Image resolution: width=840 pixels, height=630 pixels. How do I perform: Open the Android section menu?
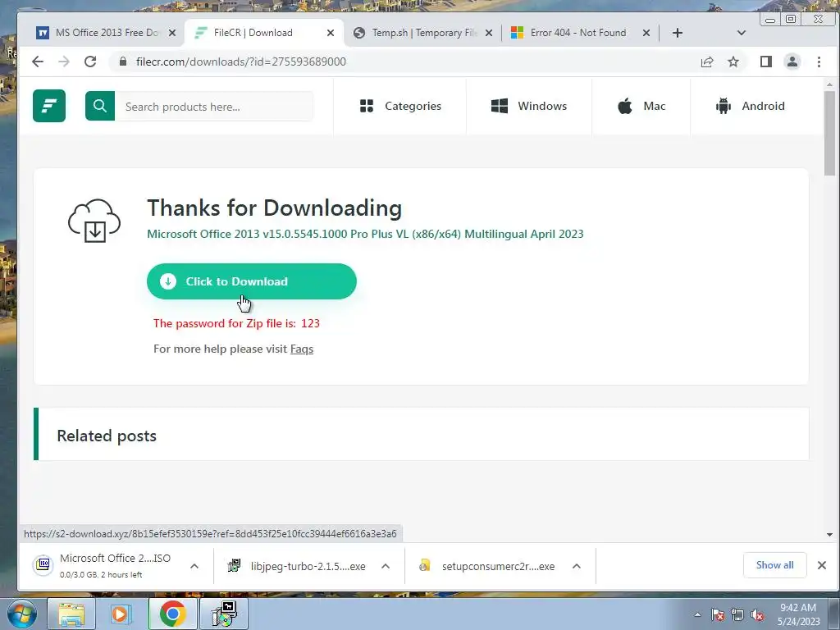coord(750,106)
